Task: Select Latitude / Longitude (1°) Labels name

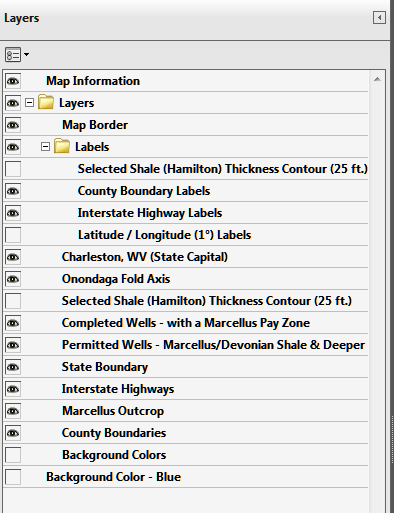Action: point(164,235)
